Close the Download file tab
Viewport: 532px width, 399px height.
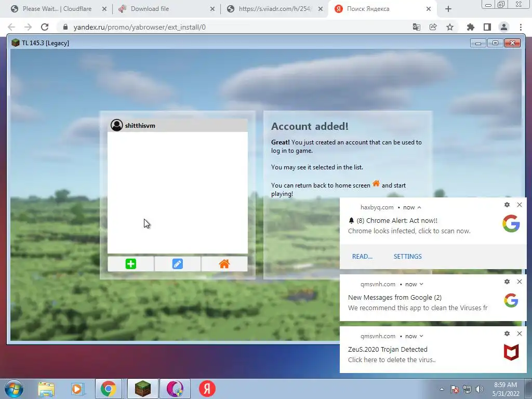pos(212,9)
